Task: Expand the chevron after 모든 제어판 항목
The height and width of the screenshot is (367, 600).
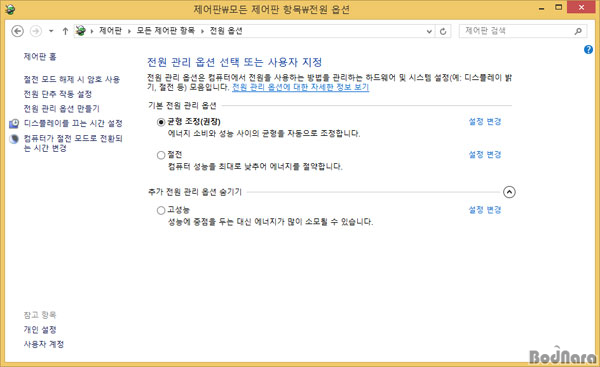Action: 202,31
